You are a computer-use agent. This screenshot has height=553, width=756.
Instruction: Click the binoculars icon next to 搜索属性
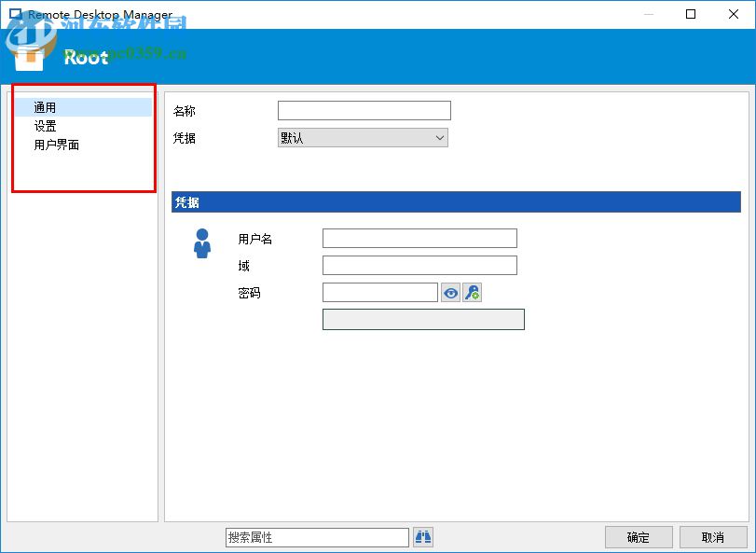pyautogui.click(x=421, y=537)
